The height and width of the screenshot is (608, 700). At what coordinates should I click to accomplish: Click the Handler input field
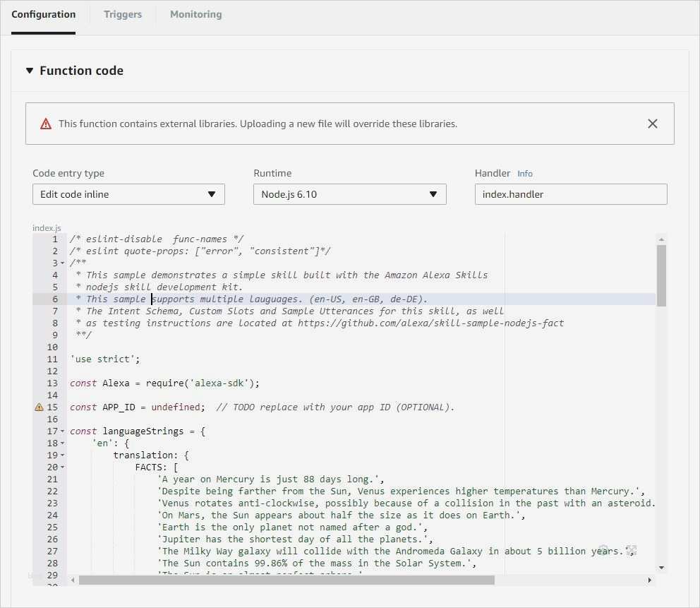coord(570,194)
